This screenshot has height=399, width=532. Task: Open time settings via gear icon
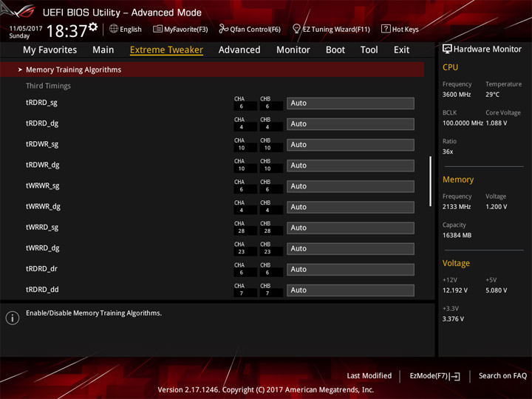93,27
